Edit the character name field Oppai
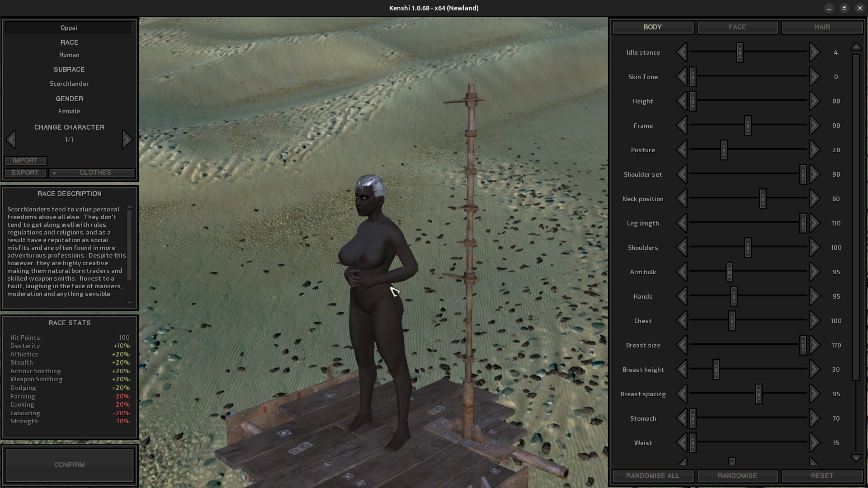Screen dimensions: 868x488 pyautogui.click(x=69, y=28)
